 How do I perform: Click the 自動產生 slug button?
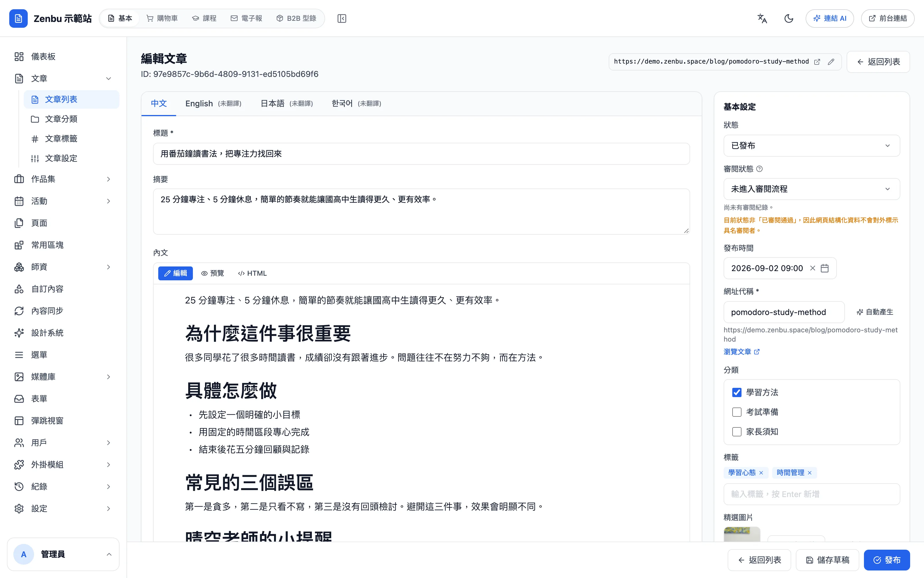(875, 312)
